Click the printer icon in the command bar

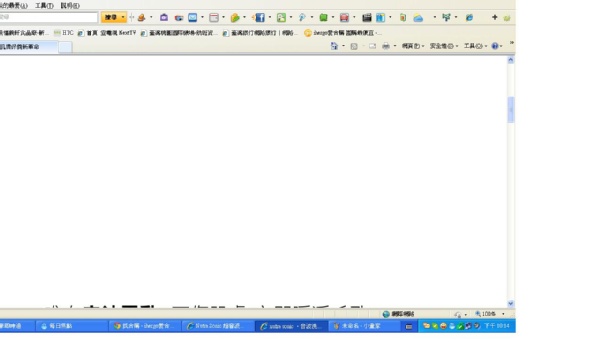386,46
